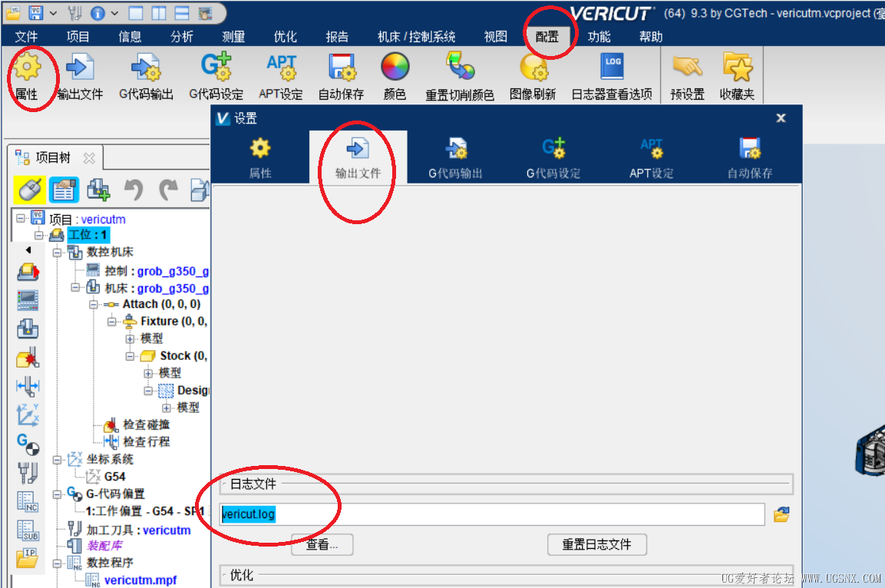
Task: Open 日志器查看选项 in the ribbon
Action: (612, 77)
